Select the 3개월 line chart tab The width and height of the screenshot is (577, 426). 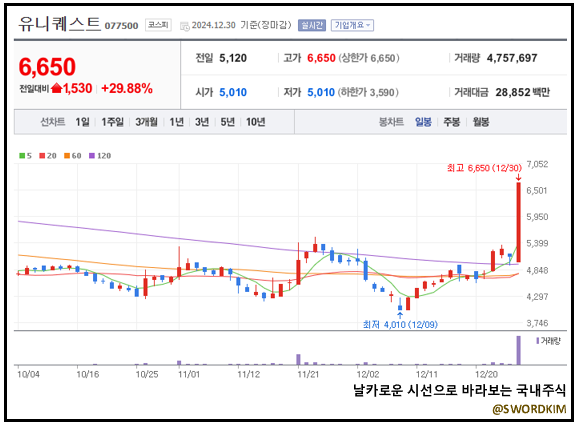point(146,122)
